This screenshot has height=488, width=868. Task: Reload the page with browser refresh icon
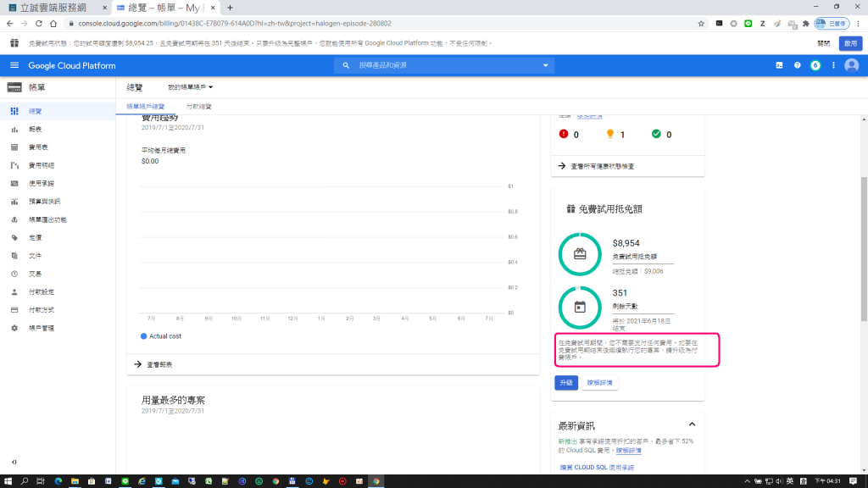point(39,23)
